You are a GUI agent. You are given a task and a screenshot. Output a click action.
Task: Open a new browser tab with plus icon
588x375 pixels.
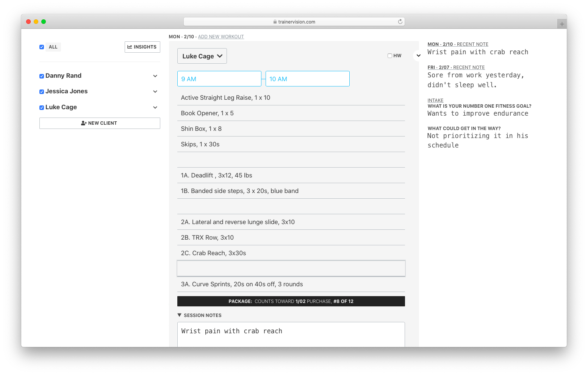pyautogui.click(x=562, y=24)
